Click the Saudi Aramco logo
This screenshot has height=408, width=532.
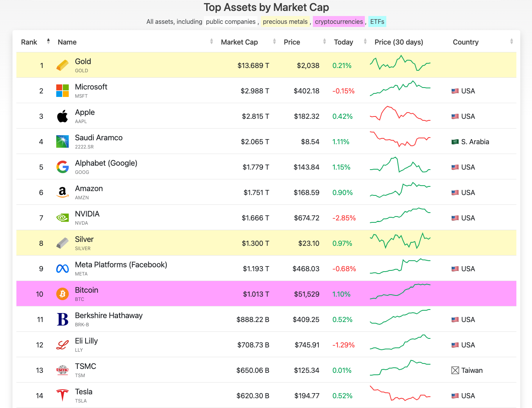62,141
